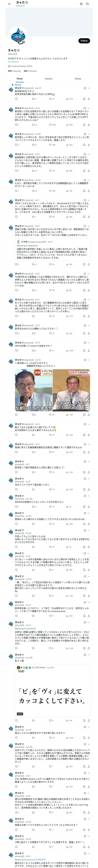
Task: Follow the きゃたつ account
Action: [x=84, y=41]
